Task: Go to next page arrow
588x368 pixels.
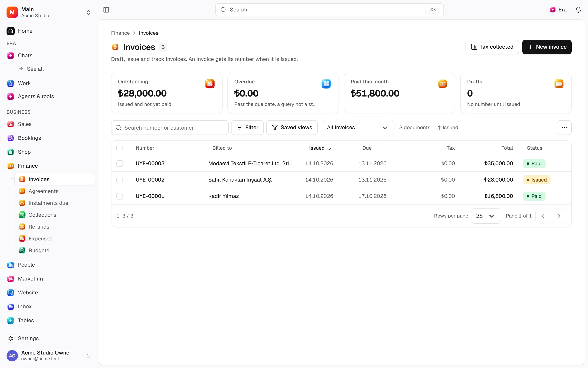Action: pos(559,216)
